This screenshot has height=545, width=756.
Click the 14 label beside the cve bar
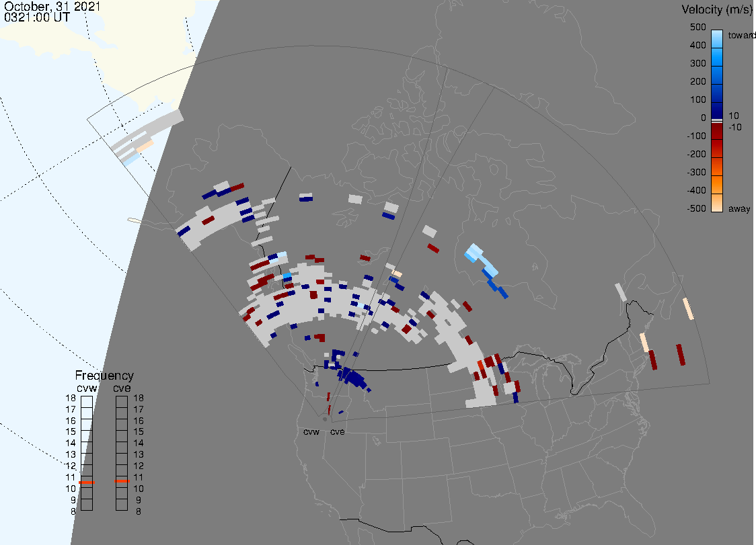(x=139, y=444)
